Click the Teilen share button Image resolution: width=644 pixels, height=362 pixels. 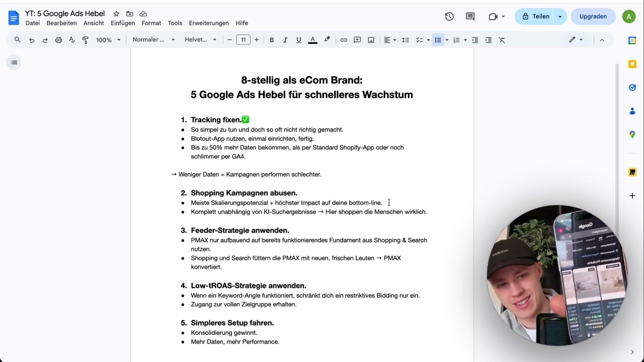[x=534, y=17]
